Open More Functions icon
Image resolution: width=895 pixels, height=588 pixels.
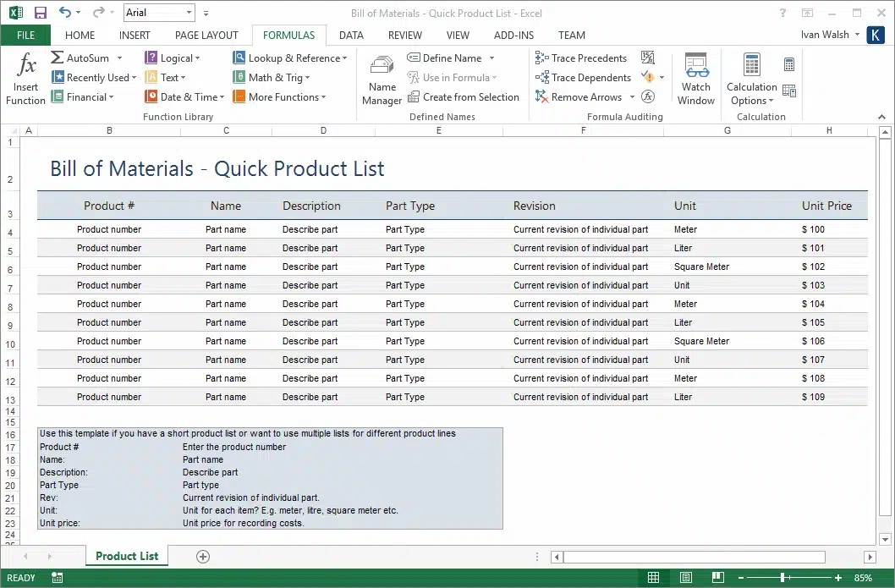(x=239, y=96)
